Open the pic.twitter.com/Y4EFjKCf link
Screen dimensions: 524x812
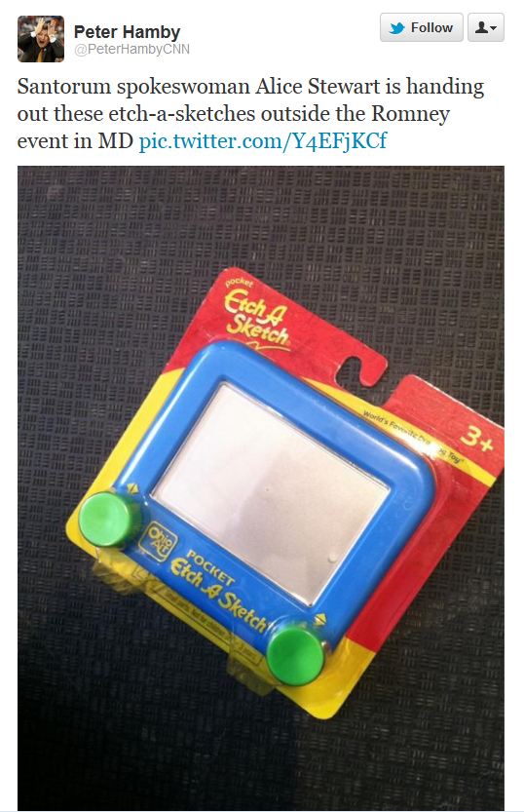click(263, 140)
